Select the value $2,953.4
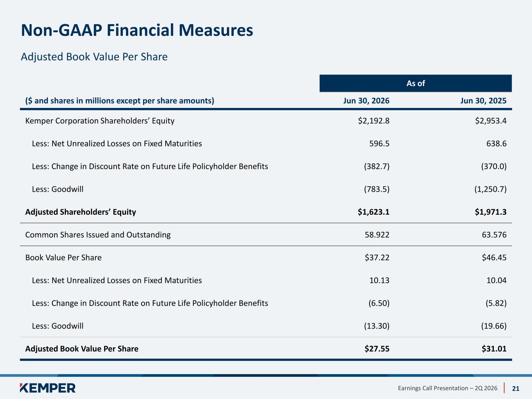532x399 pixels. click(x=491, y=121)
